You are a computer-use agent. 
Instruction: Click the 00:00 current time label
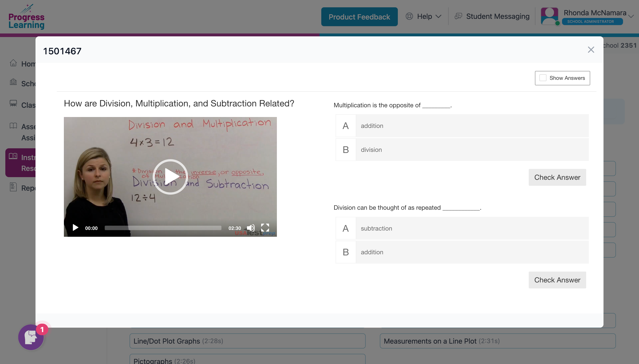[91, 228]
